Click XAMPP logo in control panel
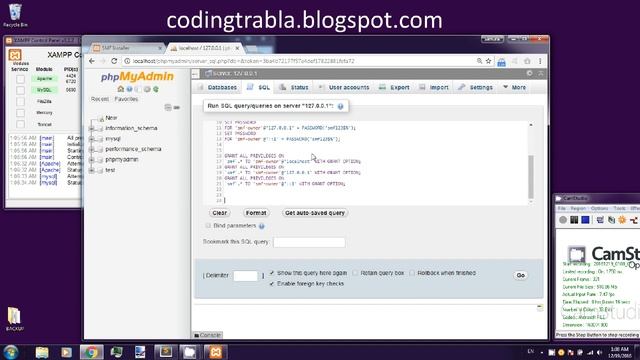 point(15,55)
